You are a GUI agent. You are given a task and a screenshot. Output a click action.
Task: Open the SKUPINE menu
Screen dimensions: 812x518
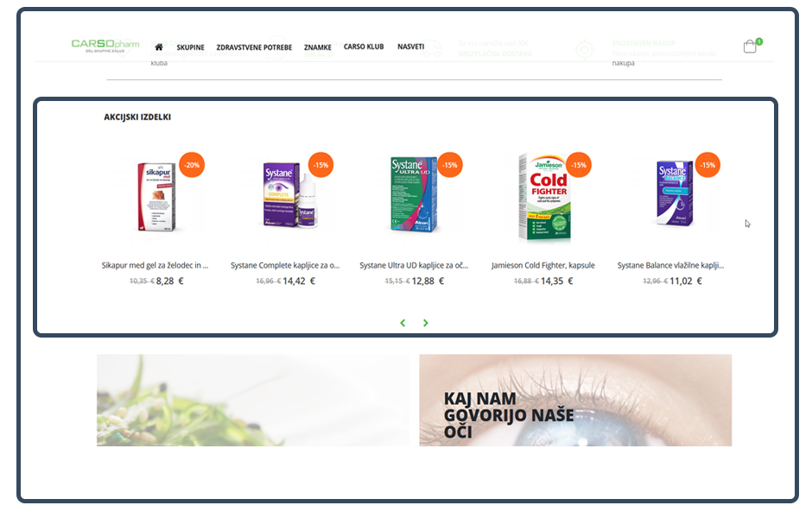(191, 47)
